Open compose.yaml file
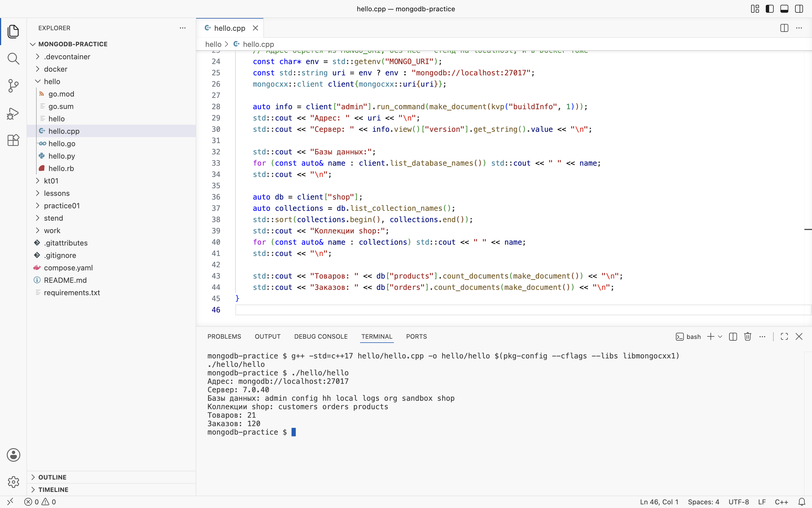The image size is (812, 508). (111, 268)
